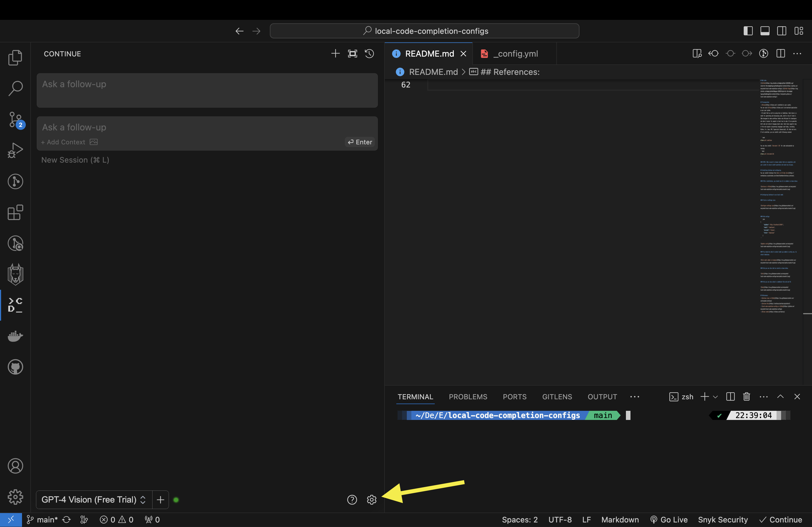Expand the new terminal launch profile chevron
Image resolution: width=812 pixels, height=527 pixels.
715,397
